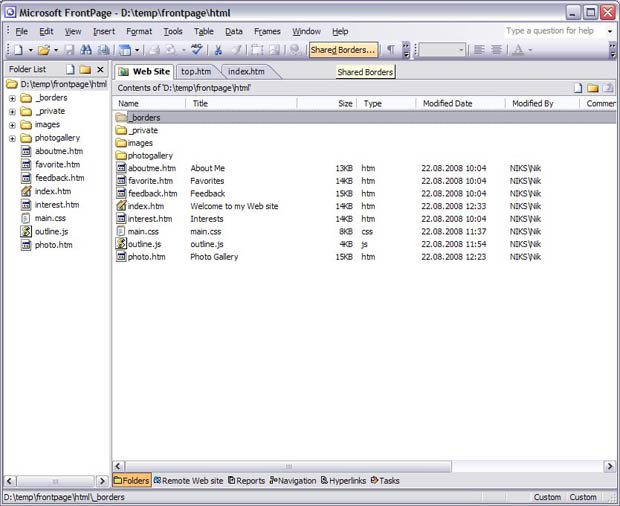Open the Table menu
Image resolution: width=620 pixels, height=506 pixels.
click(204, 31)
